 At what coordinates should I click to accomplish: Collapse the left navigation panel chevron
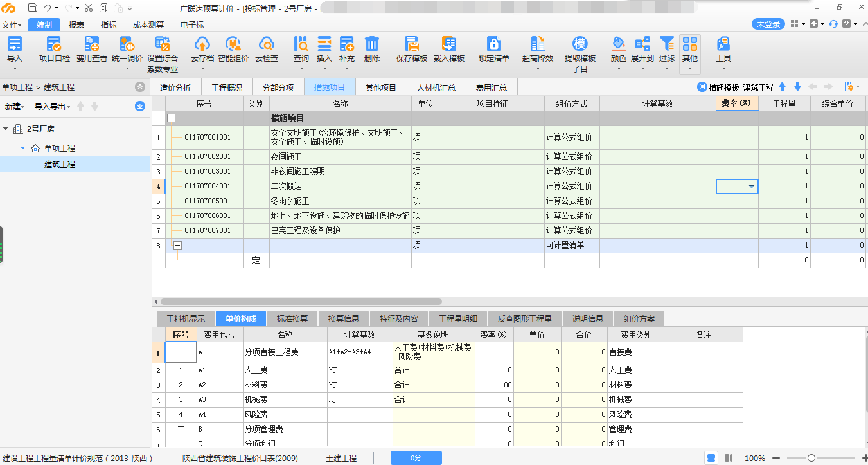(x=140, y=87)
